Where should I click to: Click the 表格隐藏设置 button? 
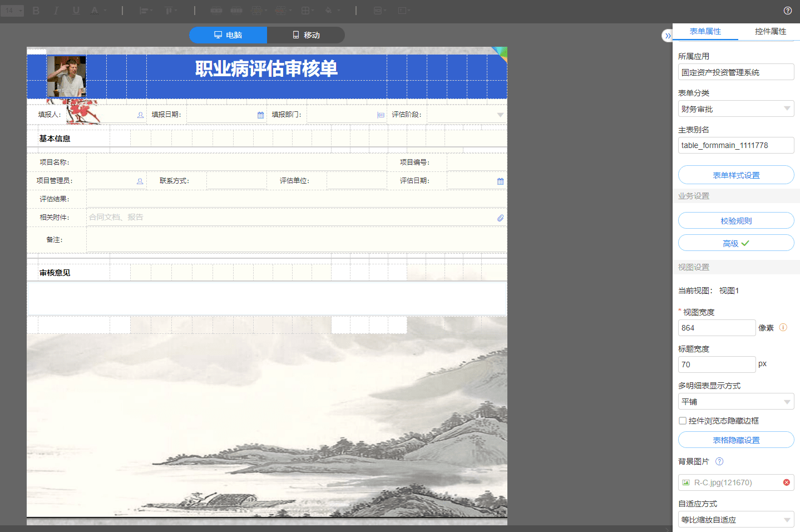(x=736, y=440)
